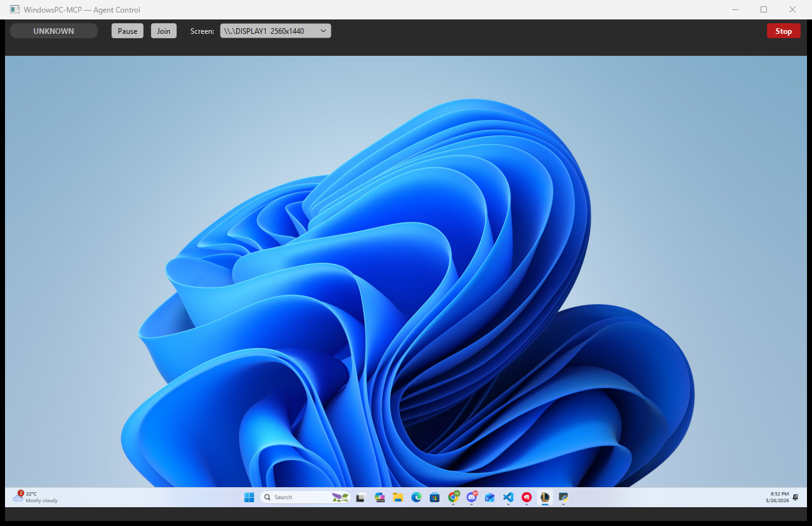812x526 pixels.
Task: Click the Pause button
Action: [x=128, y=31]
